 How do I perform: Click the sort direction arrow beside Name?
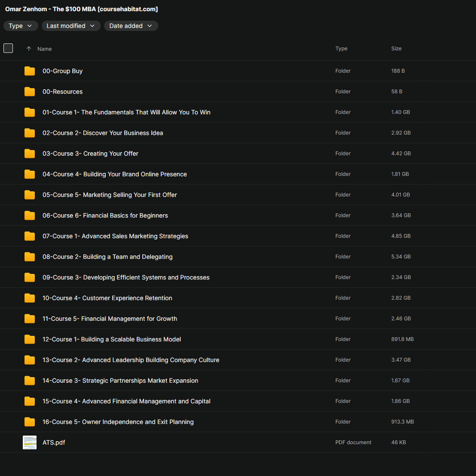(x=29, y=49)
